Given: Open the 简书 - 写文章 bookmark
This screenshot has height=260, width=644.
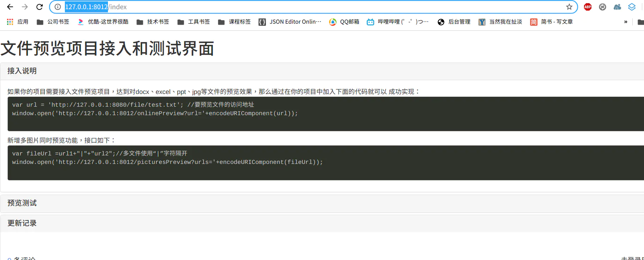Looking at the screenshot, I should (551, 22).
